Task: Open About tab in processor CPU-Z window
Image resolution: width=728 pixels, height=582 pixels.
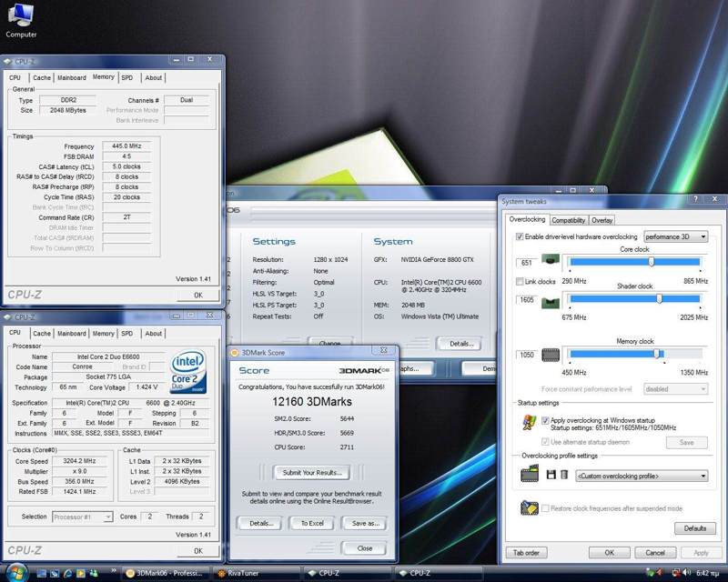Action: click(x=153, y=334)
